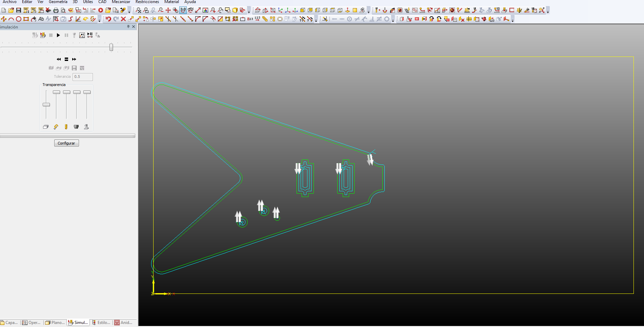This screenshot has height=327, width=644.
Task: Expand the edit toolbar overflow arrow
Action: [x=316, y=20]
